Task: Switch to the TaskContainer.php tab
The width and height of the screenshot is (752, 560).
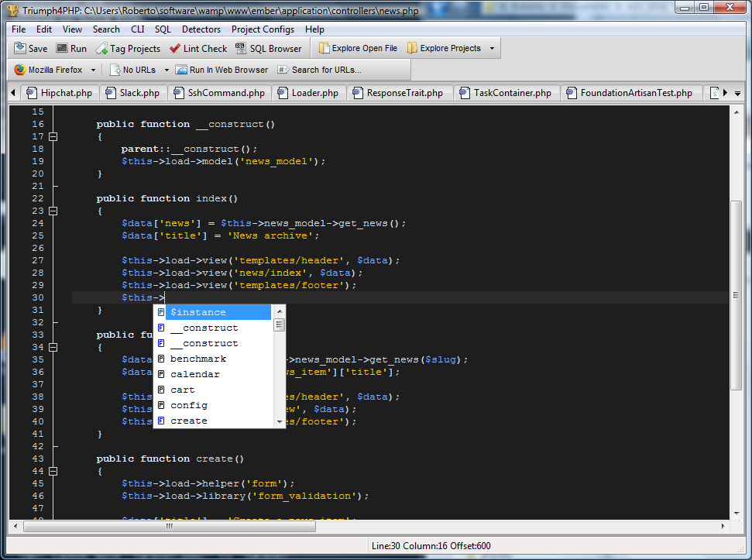Action: pos(506,92)
